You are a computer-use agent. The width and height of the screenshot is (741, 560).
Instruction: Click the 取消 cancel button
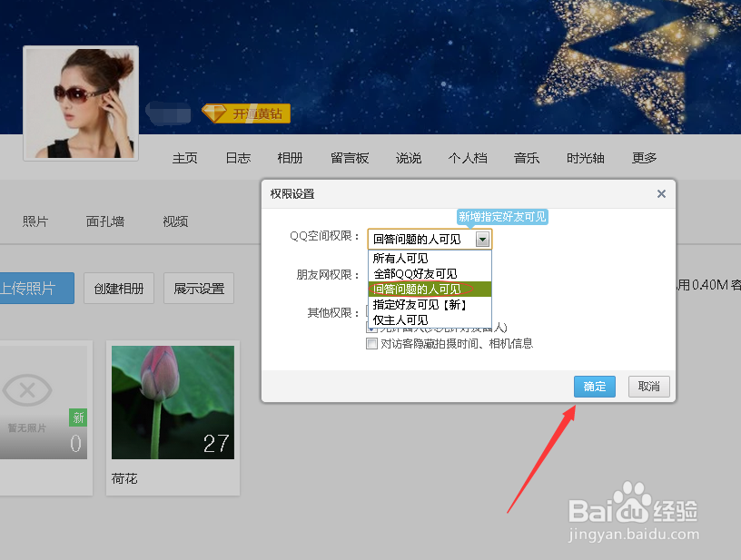(649, 387)
